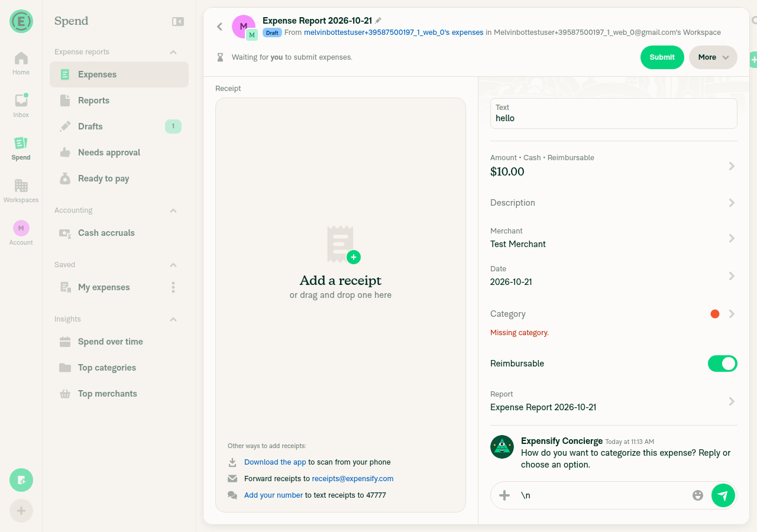The height and width of the screenshot is (532, 757).
Task: Collapse the Insights section
Action: [173, 319]
